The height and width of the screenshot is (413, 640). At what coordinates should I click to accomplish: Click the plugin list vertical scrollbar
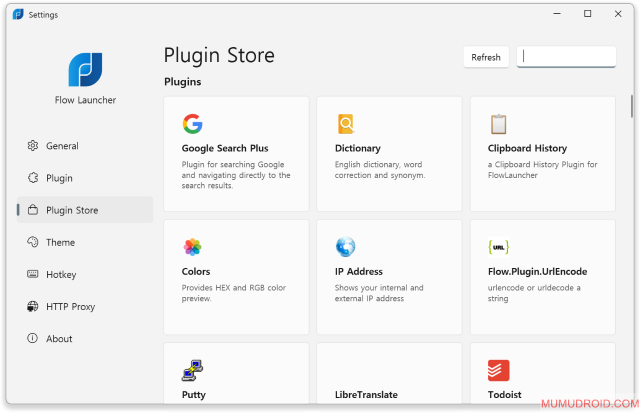tap(631, 106)
